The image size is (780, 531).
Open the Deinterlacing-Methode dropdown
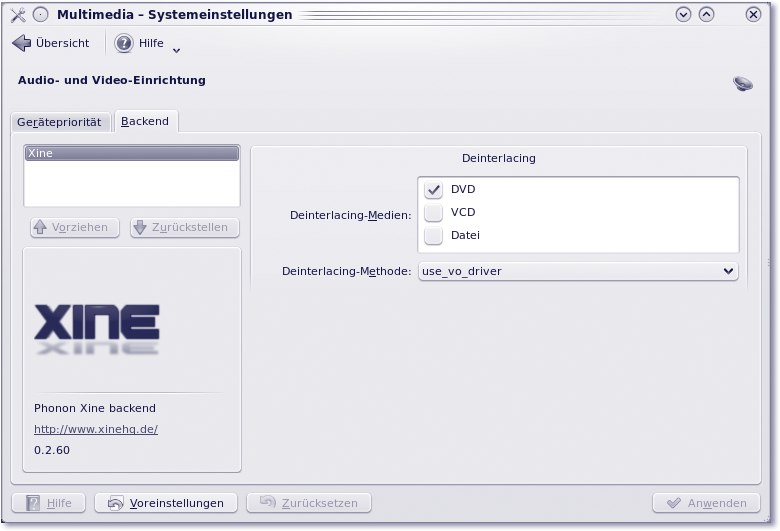pos(577,271)
